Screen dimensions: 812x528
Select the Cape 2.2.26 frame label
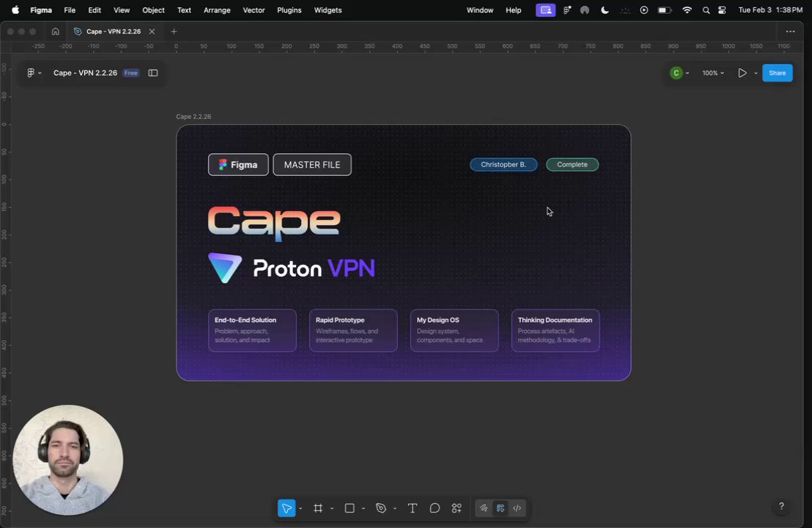tap(193, 117)
